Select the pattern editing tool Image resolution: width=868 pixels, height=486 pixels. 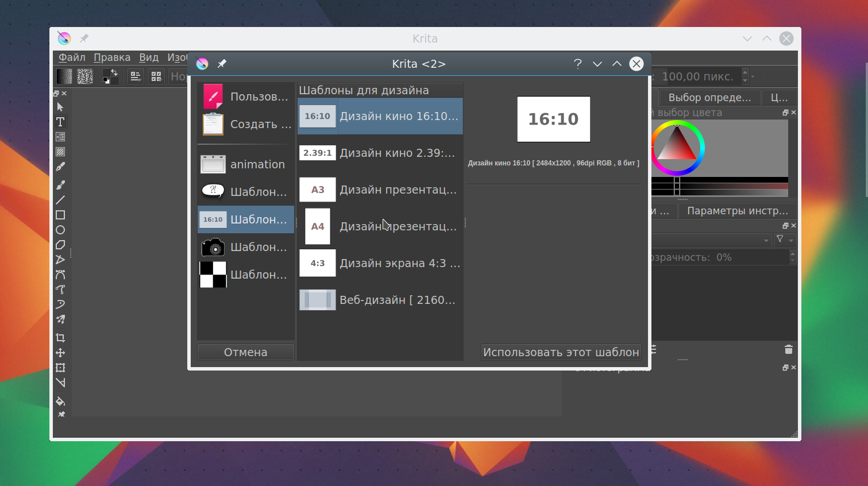click(x=60, y=152)
